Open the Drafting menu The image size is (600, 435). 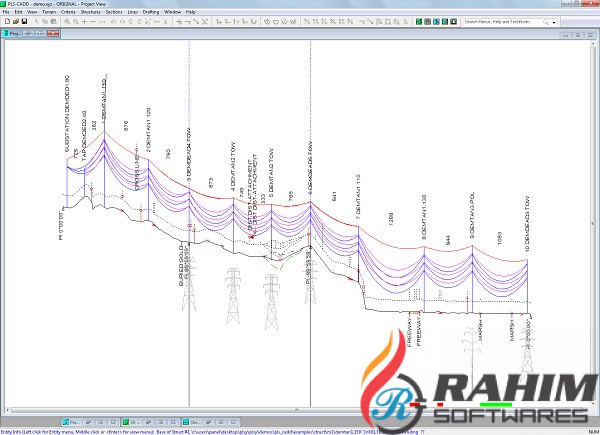click(x=151, y=12)
